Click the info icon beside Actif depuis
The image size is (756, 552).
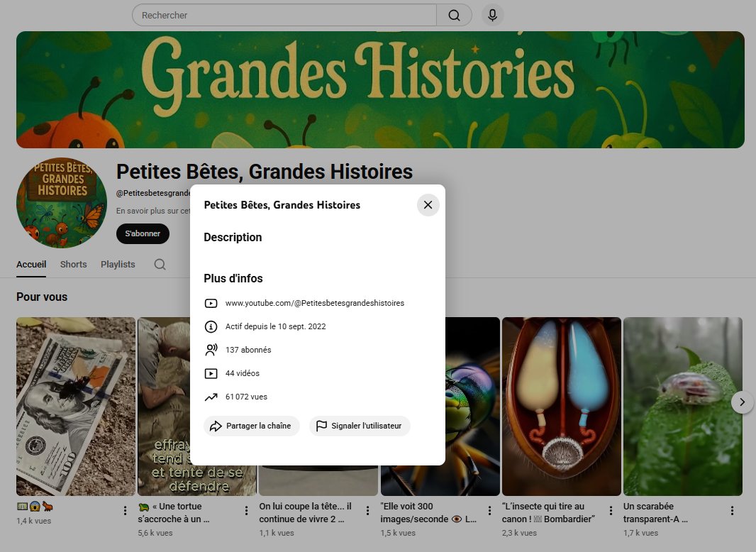[x=211, y=326]
